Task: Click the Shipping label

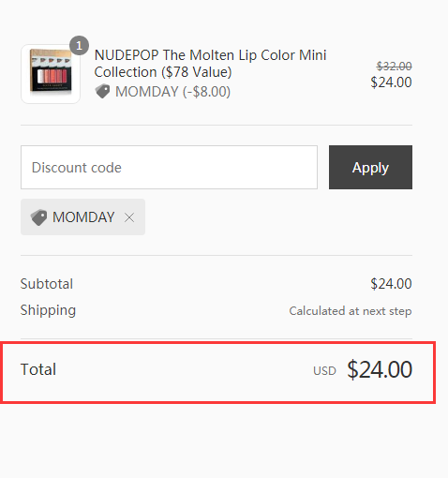Action: coord(48,310)
